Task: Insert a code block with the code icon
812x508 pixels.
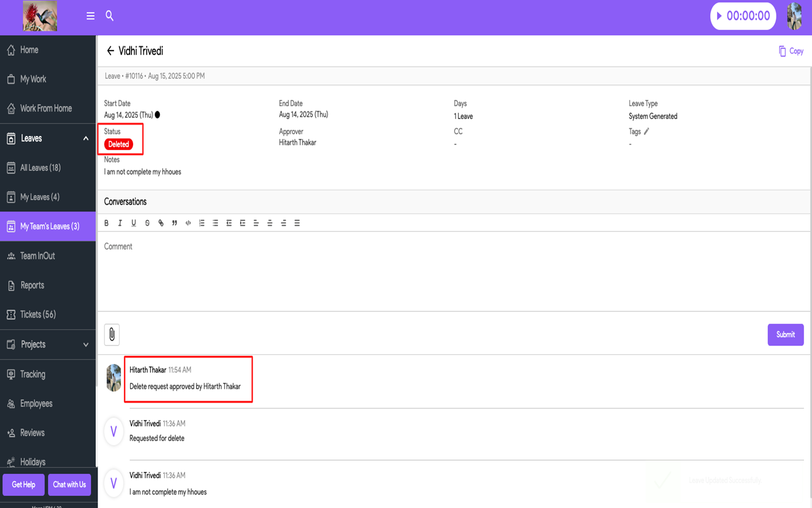Action: pos(188,223)
